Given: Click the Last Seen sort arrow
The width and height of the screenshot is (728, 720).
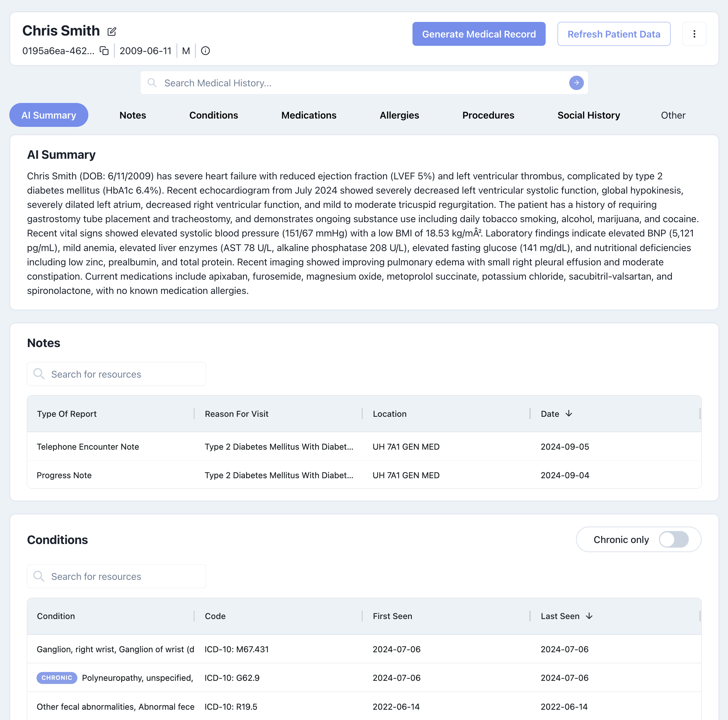Looking at the screenshot, I should (x=589, y=616).
